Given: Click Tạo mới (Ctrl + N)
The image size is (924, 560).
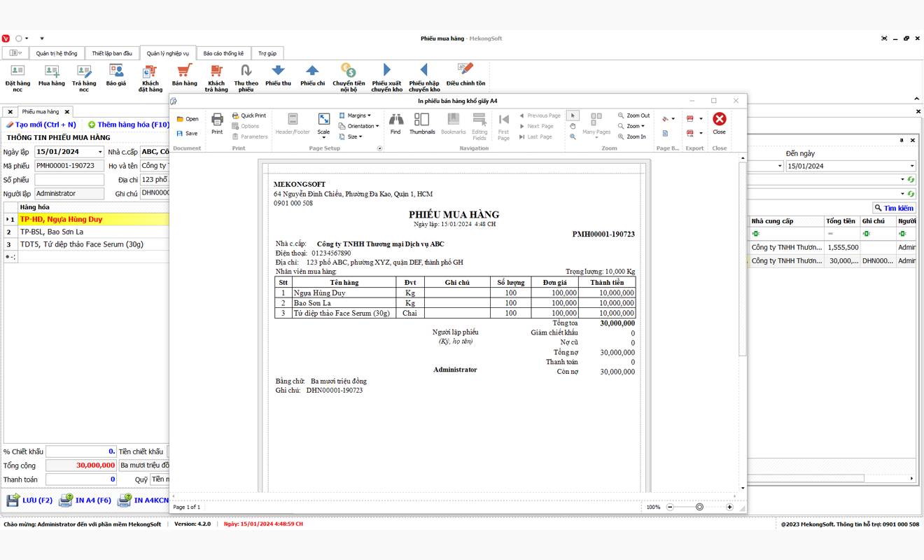Looking at the screenshot, I should tap(41, 125).
